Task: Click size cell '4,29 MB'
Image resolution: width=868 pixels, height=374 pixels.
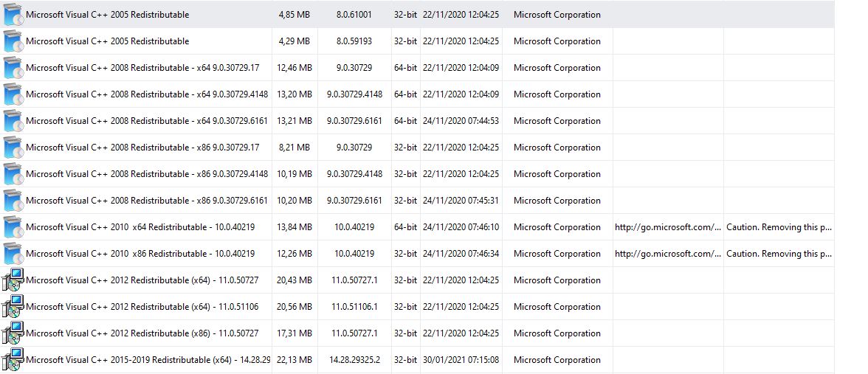Action: tap(294, 41)
